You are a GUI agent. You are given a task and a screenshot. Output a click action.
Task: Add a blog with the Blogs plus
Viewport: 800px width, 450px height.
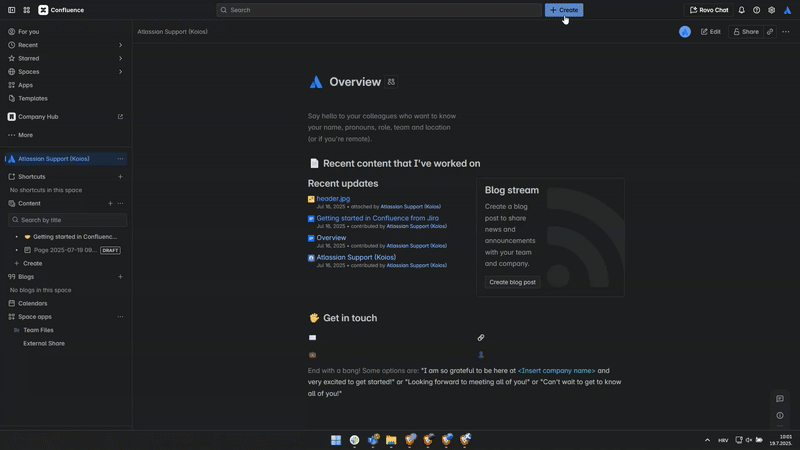120,277
